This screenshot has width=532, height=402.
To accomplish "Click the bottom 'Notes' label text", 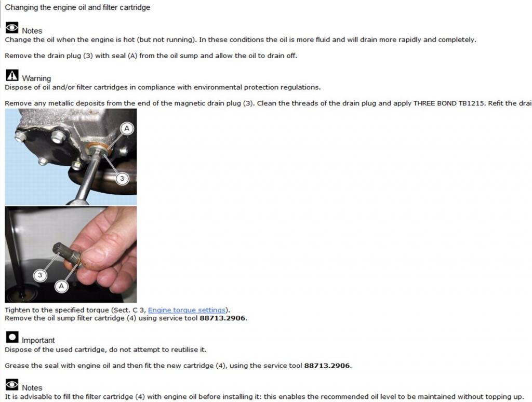I will (x=32, y=388).
